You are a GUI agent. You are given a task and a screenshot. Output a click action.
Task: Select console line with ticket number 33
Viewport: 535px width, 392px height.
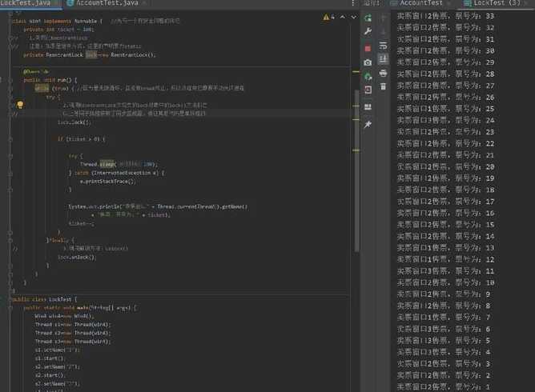445,16
